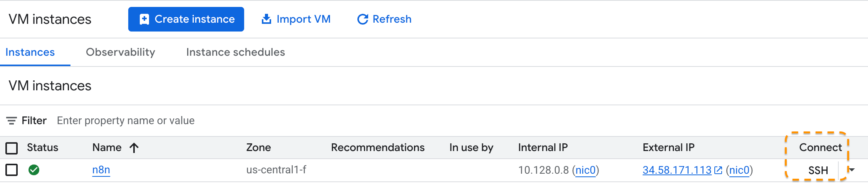Open the Instance schedules tab
This screenshot has width=868, height=196.
pos(235,52)
